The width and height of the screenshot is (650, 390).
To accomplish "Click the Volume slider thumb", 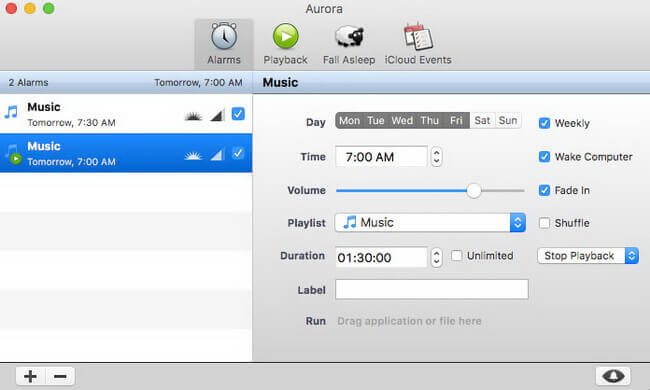I will (x=474, y=191).
